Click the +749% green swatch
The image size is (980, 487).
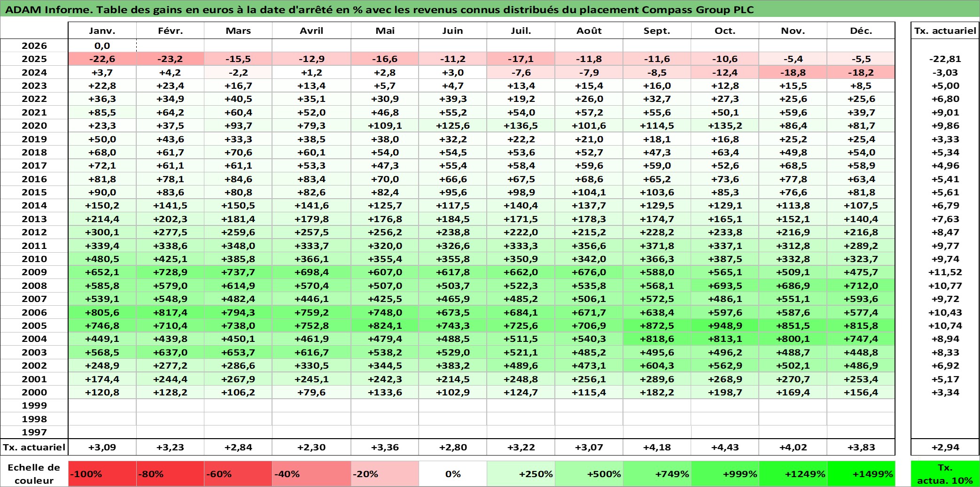click(x=657, y=474)
